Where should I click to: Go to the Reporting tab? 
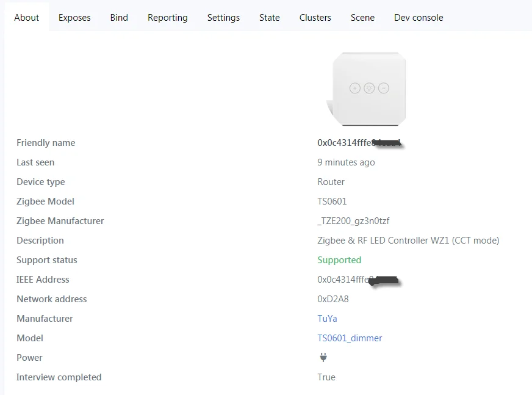[168, 18]
